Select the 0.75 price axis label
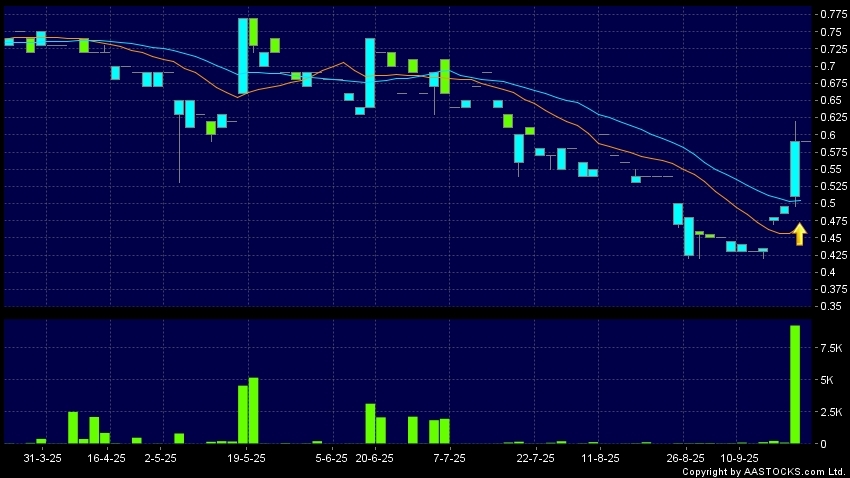Screen dimensions: 850x478 tap(831, 32)
